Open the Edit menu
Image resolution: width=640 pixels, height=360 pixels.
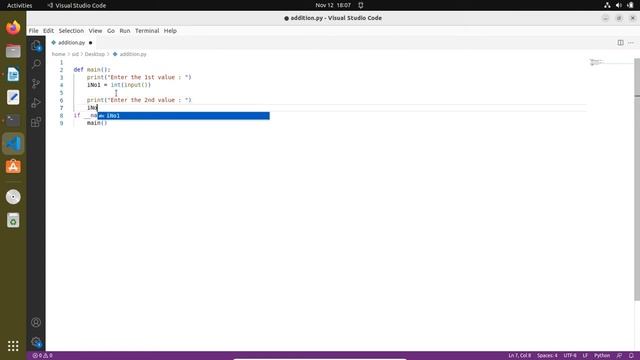(x=48, y=31)
